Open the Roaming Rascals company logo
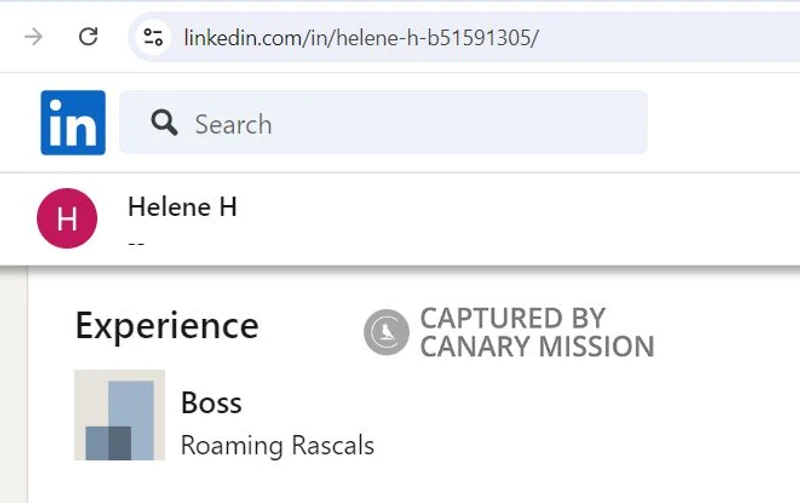This screenshot has height=503, width=800. click(119, 415)
